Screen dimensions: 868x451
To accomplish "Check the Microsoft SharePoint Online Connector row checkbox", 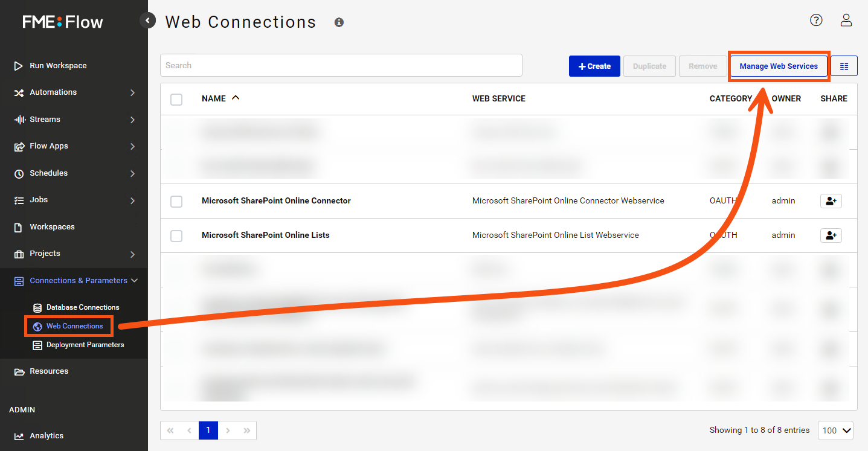I will coord(176,200).
